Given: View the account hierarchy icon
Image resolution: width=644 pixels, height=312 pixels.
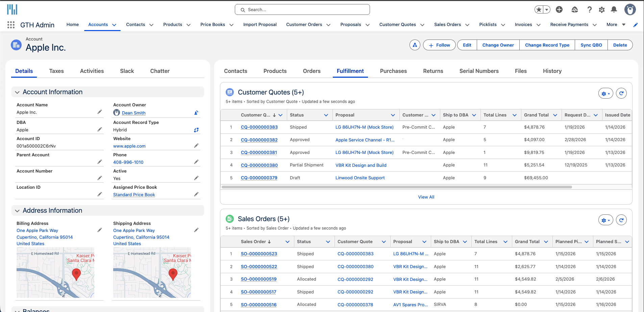Looking at the screenshot, I should pyautogui.click(x=415, y=45).
